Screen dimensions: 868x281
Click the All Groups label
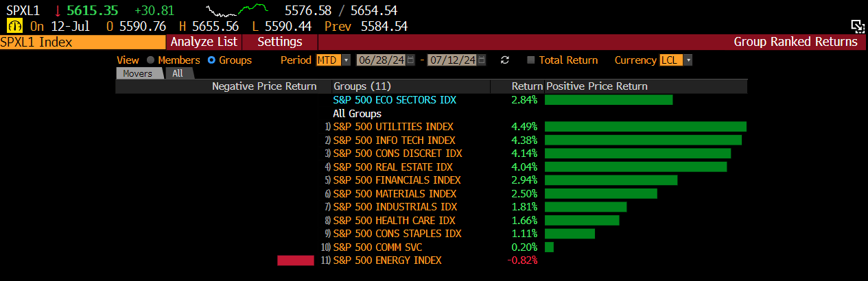click(357, 114)
